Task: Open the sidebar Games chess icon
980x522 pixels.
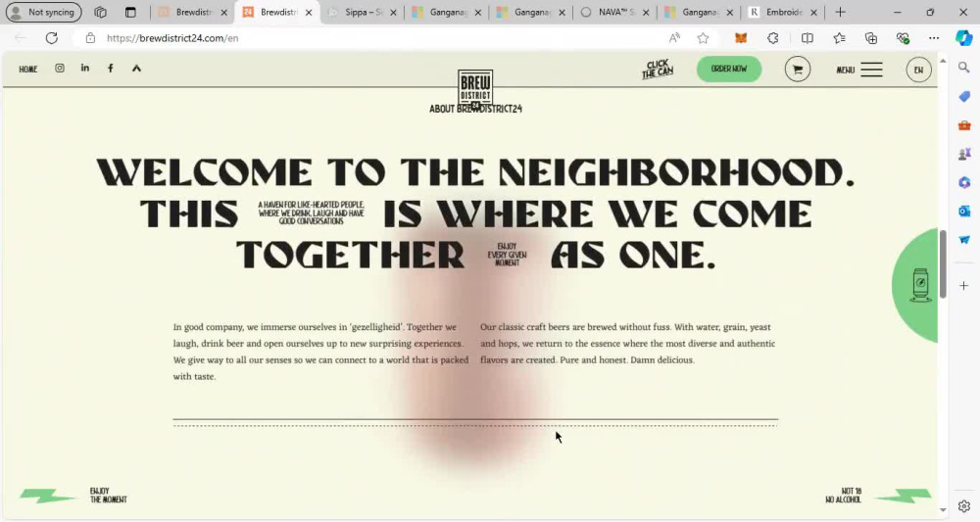Action: [963, 154]
